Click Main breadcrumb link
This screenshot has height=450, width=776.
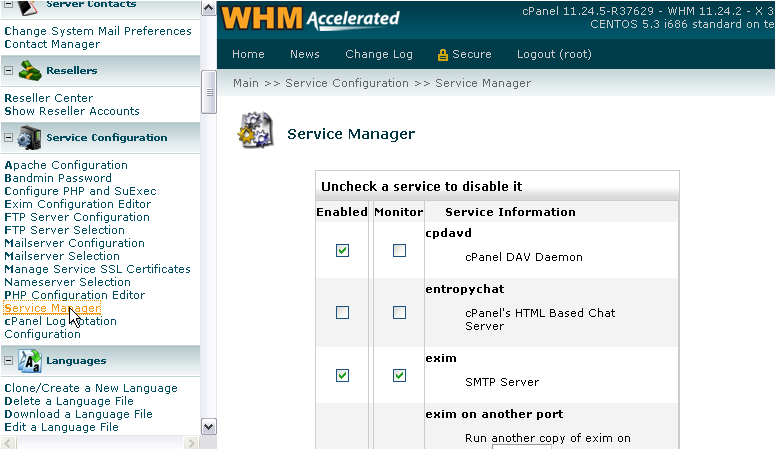point(246,83)
